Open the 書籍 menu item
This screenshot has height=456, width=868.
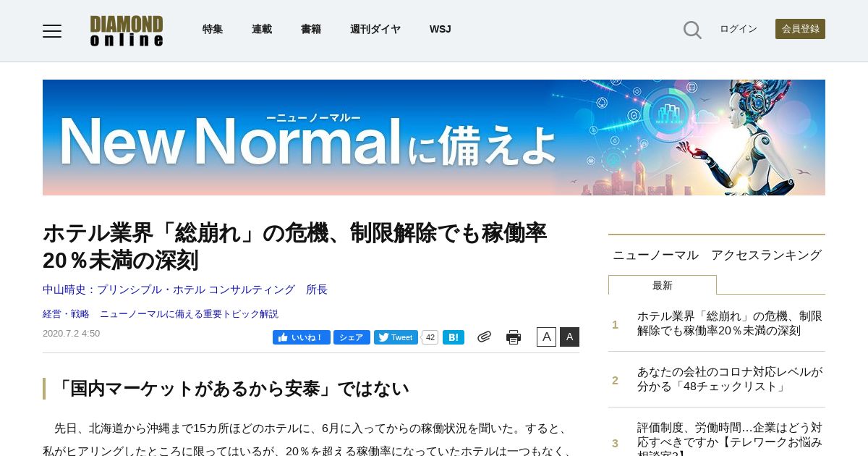(x=311, y=29)
